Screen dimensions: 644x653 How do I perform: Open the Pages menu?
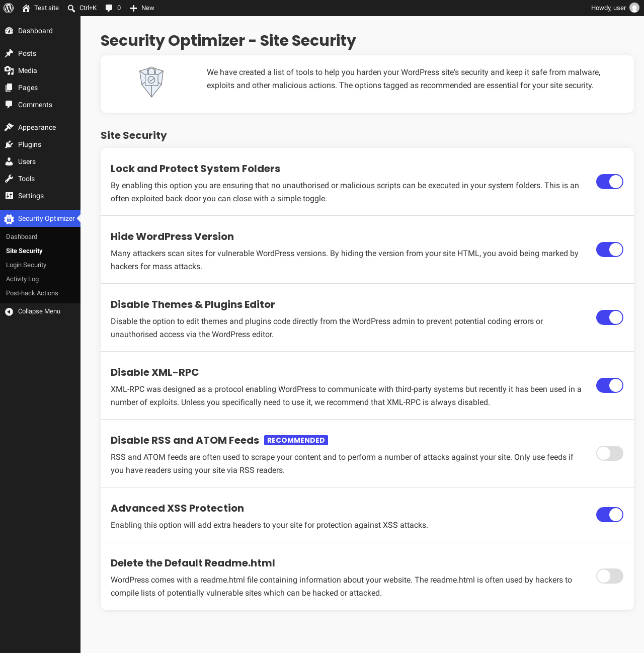pos(40,88)
